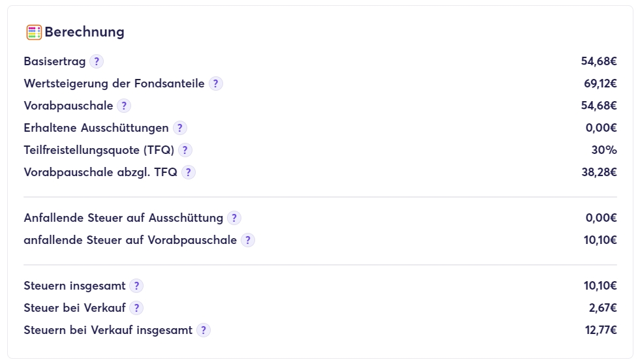Click the question mark next to Vorabpauschale
The width and height of the screenshot is (638, 364).
point(124,106)
